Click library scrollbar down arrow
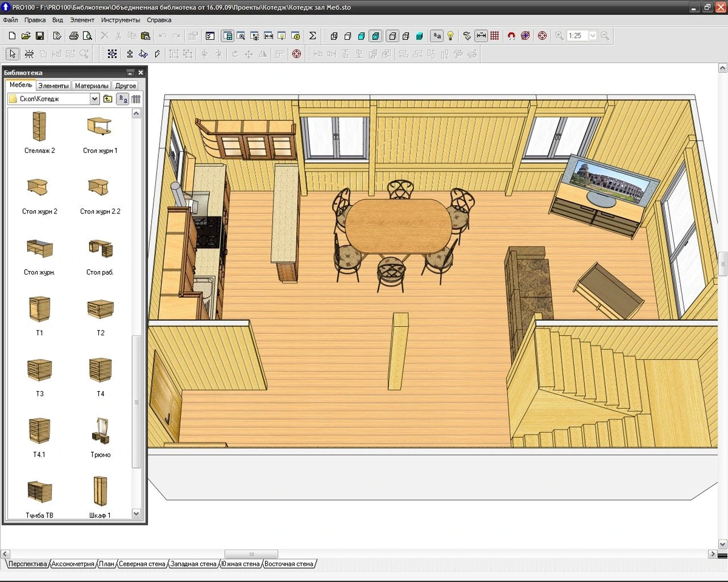Viewport: 728px width, 582px height. (x=136, y=513)
